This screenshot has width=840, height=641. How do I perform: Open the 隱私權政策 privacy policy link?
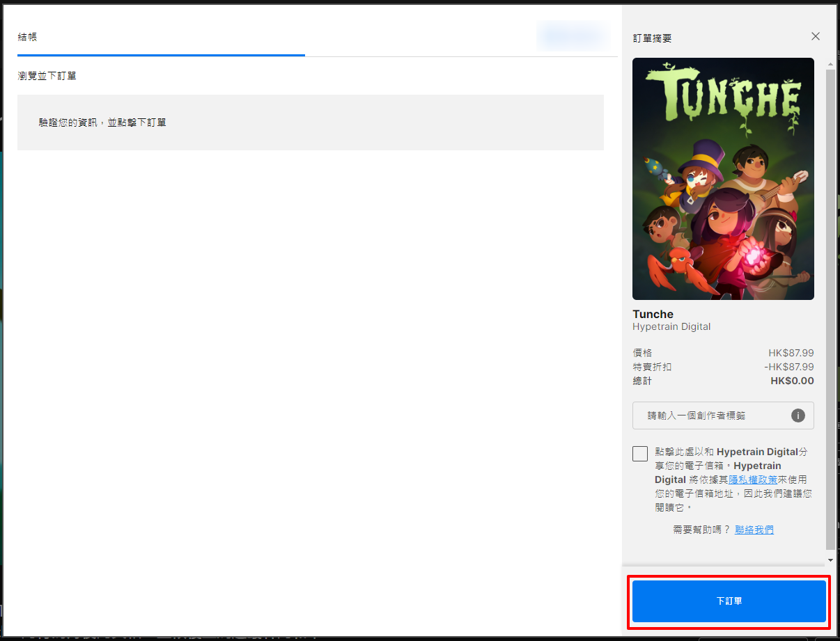(753, 480)
